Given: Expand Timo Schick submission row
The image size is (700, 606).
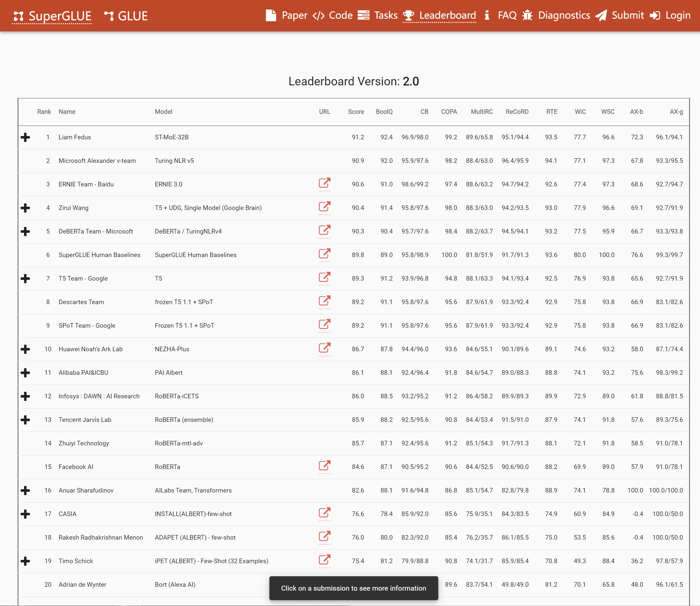Looking at the screenshot, I should (26, 562).
